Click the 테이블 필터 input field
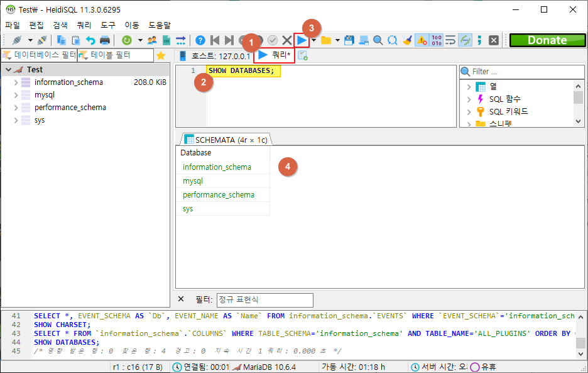Image resolution: width=588 pixels, height=373 pixels. pyautogui.click(x=116, y=55)
